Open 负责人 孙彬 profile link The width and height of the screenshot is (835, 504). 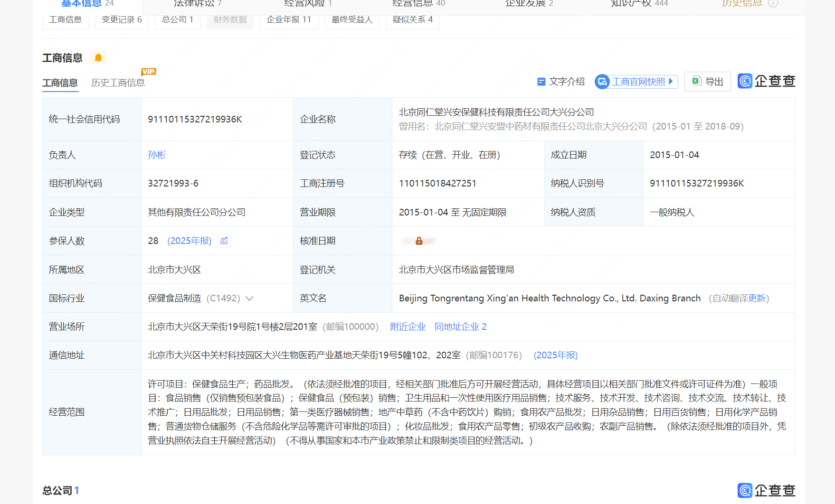tap(157, 155)
